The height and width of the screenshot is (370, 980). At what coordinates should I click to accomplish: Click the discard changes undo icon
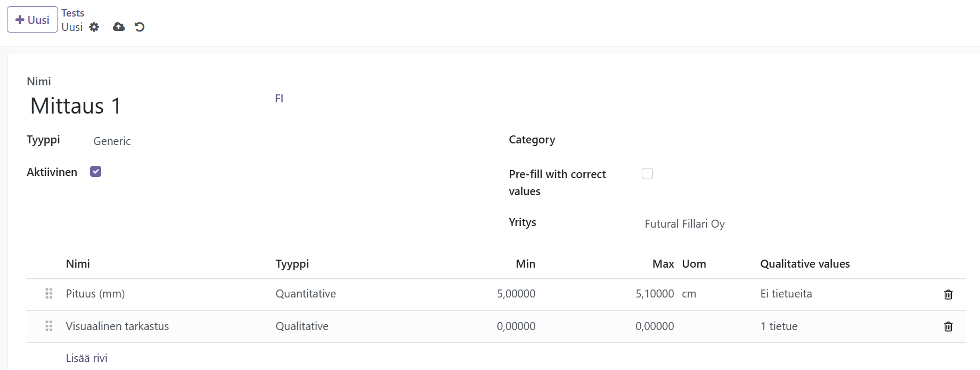click(140, 27)
